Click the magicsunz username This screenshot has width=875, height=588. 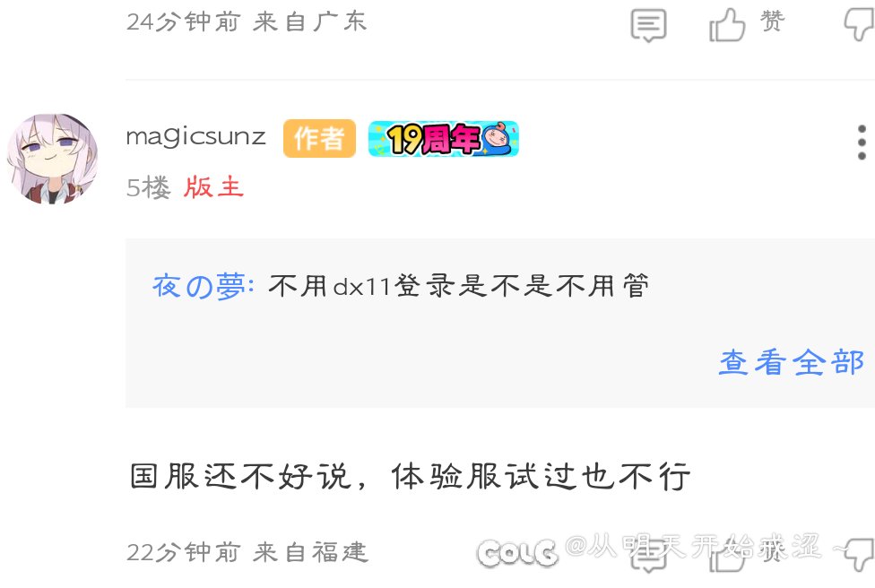195,137
